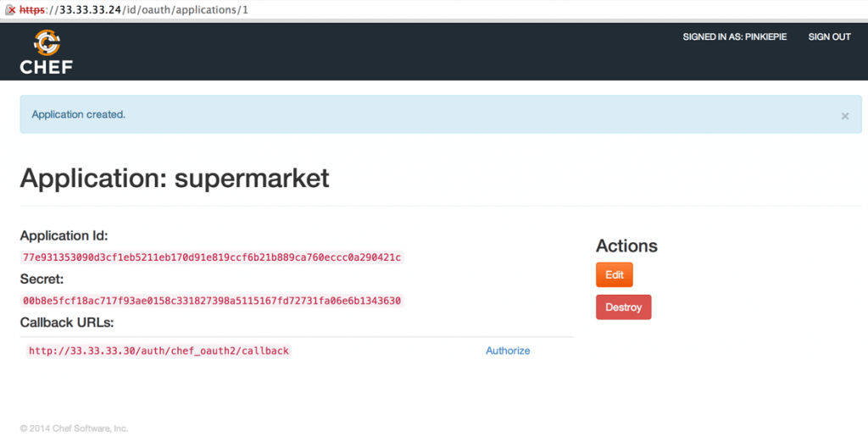Follow the Authorize link
This screenshot has height=442, width=868.
[x=508, y=351]
